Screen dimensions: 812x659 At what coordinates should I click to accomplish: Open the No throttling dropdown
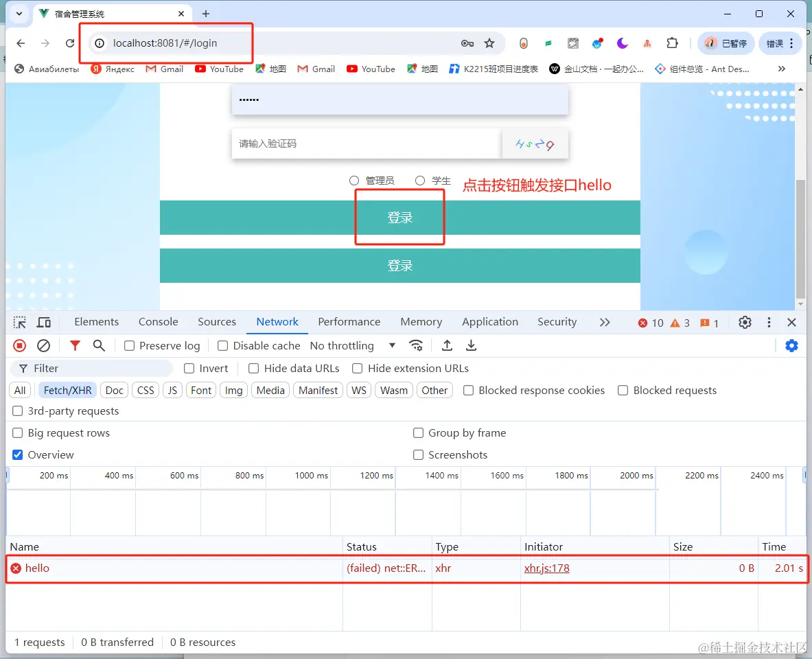point(352,345)
